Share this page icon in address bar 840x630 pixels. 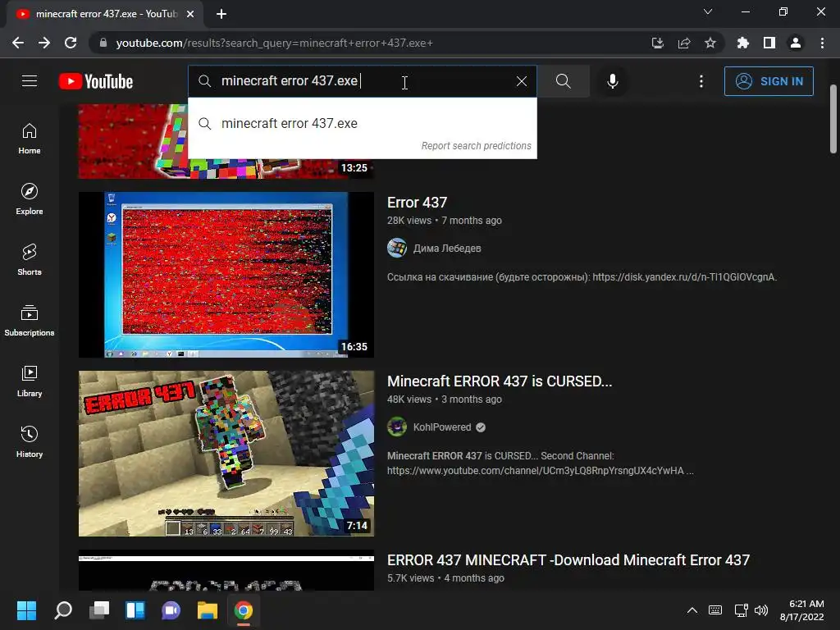(x=684, y=43)
